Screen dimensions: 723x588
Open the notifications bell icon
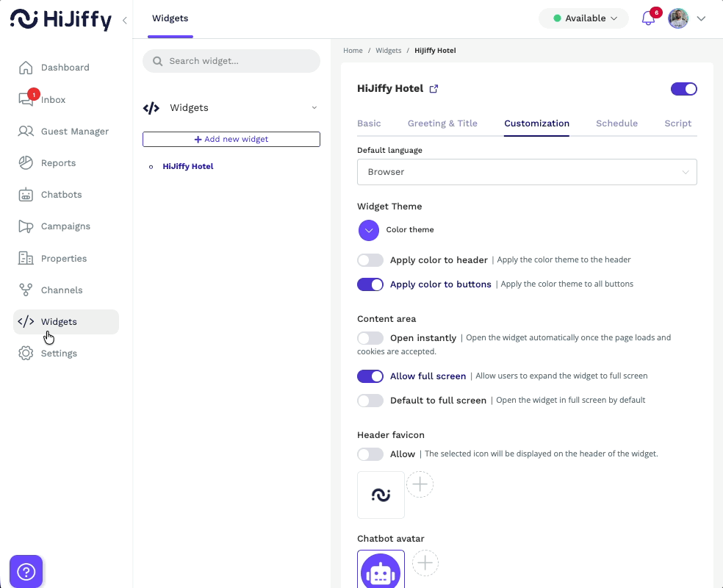648,19
